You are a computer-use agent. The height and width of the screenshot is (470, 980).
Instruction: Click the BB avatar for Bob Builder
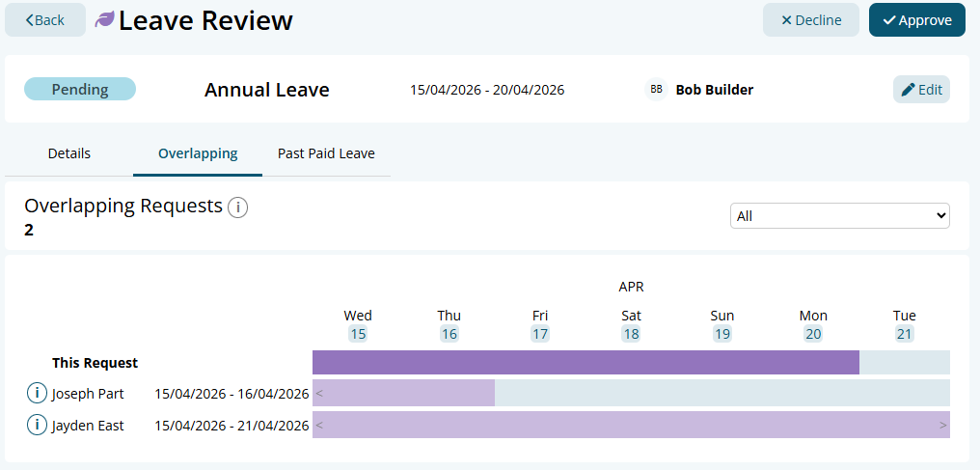pyautogui.click(x=656, y=90)
